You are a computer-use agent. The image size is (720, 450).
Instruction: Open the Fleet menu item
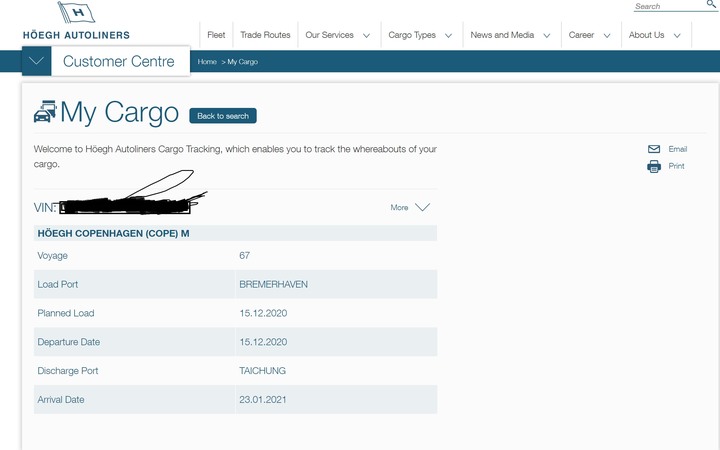pyautogui.click(x=216, y=35)
